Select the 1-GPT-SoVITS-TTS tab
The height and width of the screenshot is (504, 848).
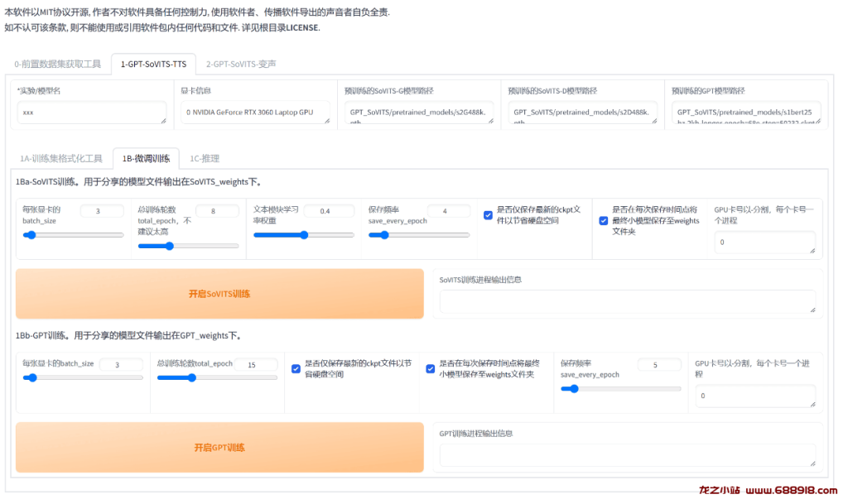pos(153,64)
